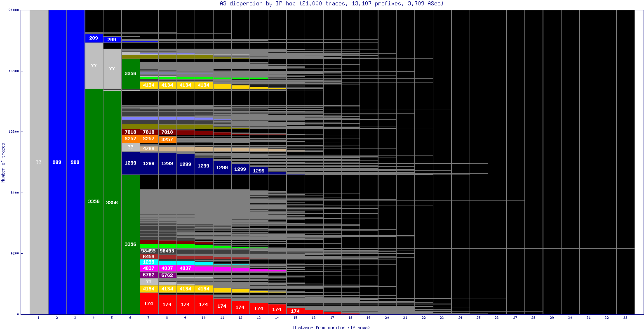Click x-axis tick label 33
The width and height of the screenshot is (644, 330).
point(625,318)
